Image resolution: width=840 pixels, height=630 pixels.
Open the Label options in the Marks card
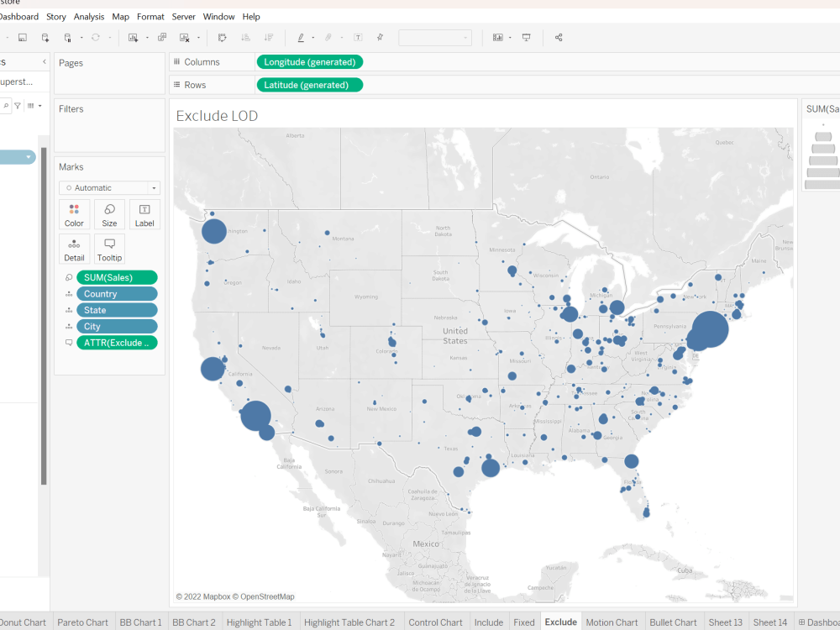(144, 214)
